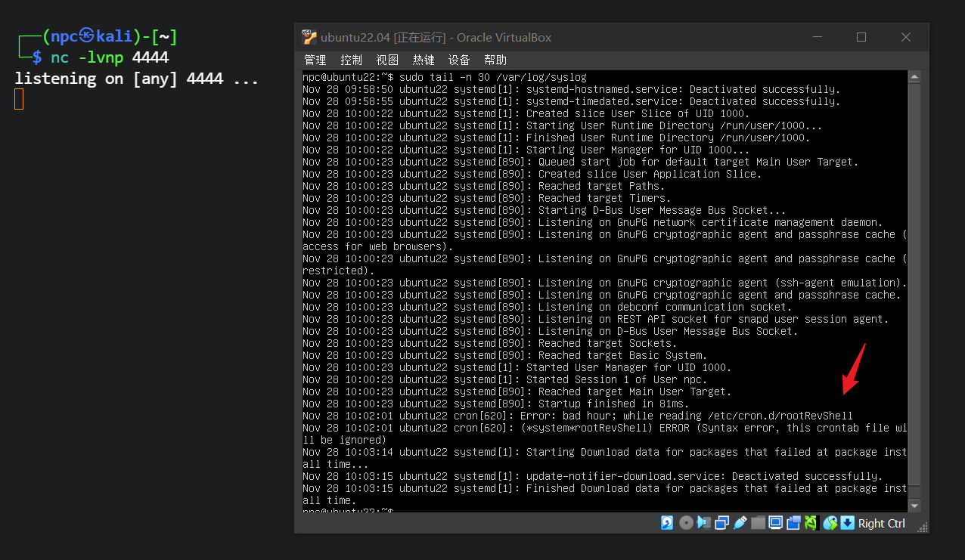The height and width of the screenshot is (560, 965).
Task: Click the recording status icon
Action: 793,523
